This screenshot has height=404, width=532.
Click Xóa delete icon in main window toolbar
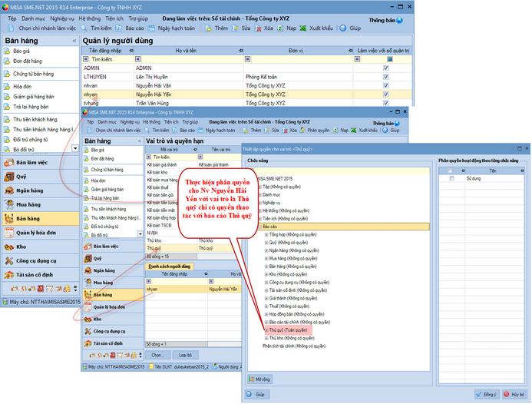pyautogui.click(x=258, y=28)
